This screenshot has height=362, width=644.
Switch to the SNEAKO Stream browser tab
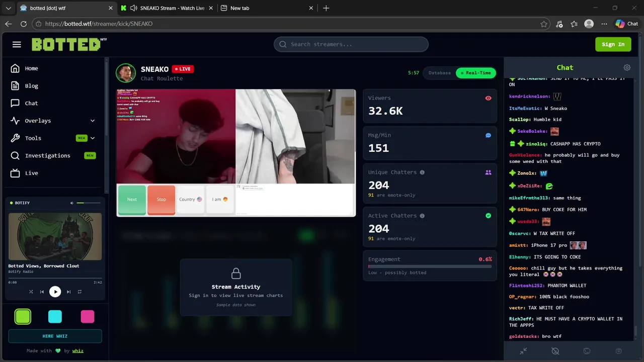(167, 8)
